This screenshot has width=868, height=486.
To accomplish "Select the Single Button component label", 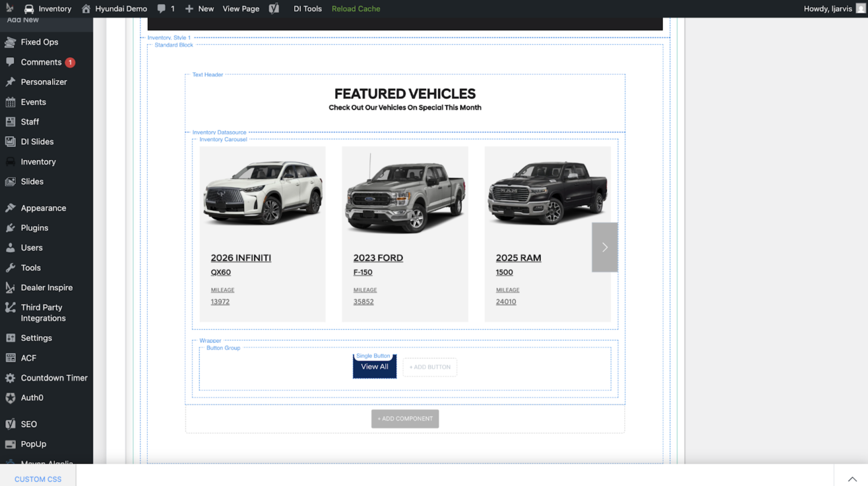I will tap(373, 356).
